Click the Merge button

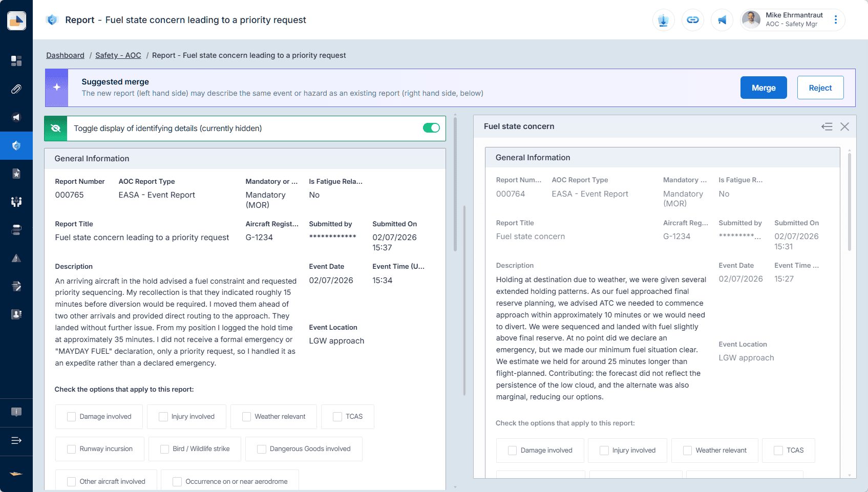pos(764,88)
